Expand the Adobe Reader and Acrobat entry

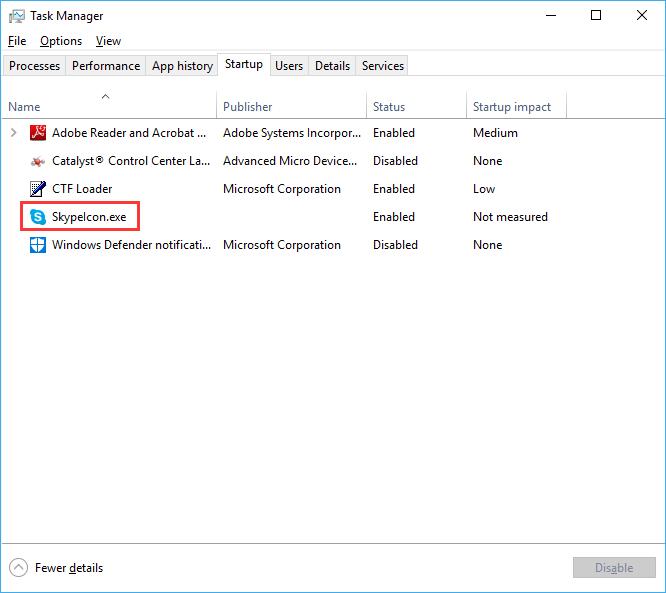click(14, 133)
